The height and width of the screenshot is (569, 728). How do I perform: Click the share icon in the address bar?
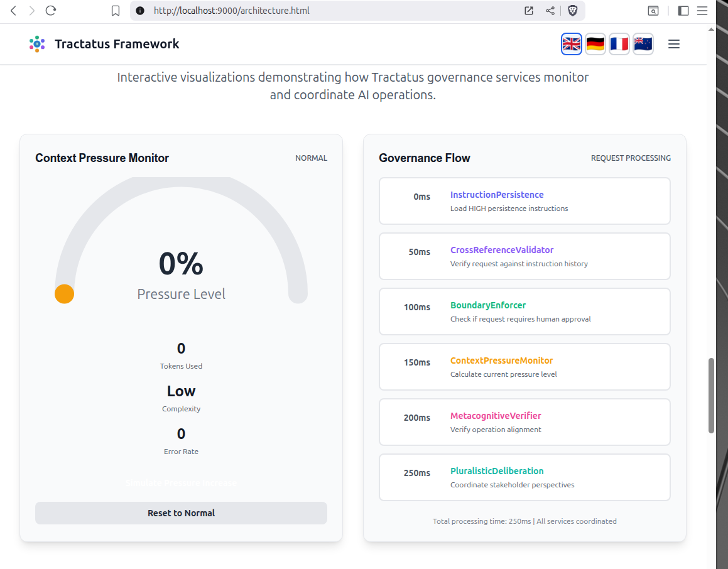[550, 11]
